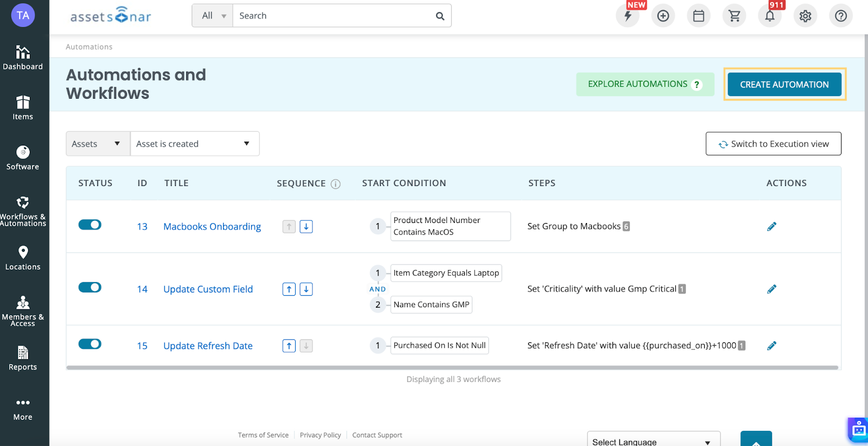868x446 pixels.
Task: Open the chatbot widget icon
Action: coord(858,430)
